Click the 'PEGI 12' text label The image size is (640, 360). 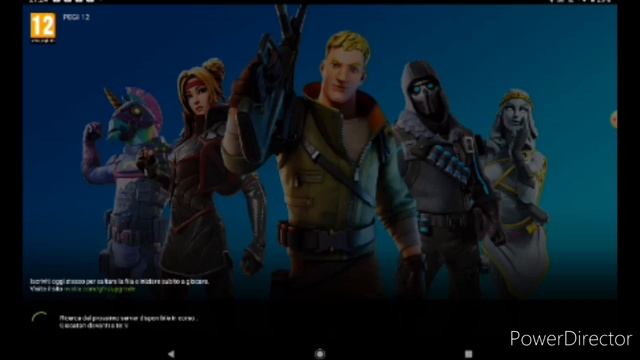click(76, 17)
